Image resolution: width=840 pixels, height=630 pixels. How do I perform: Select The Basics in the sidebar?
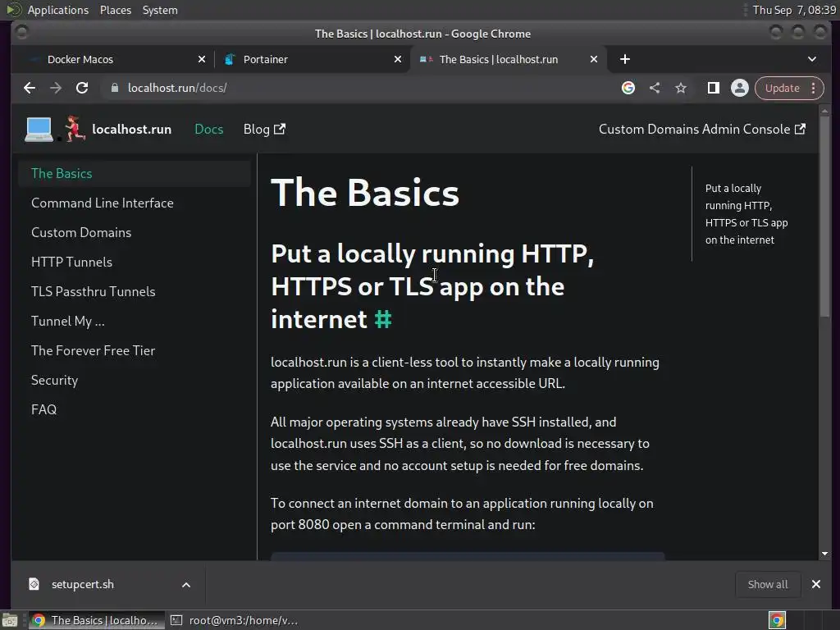tap(134, 174)
